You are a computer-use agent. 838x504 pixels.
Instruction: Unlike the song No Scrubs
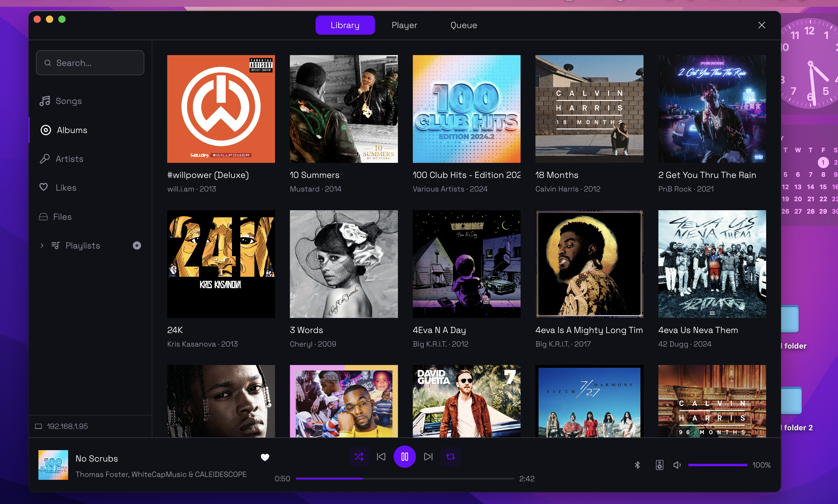coord(265,458)
